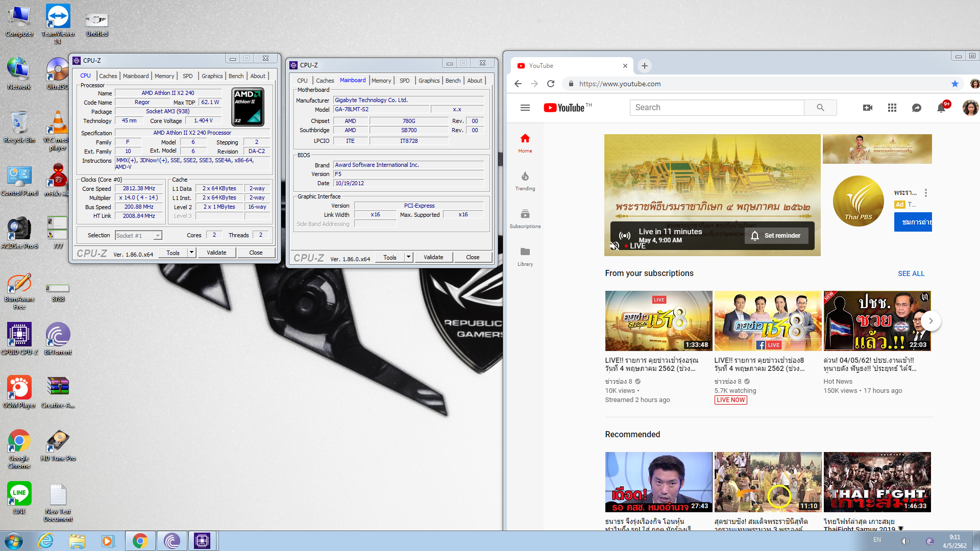Open the 1:33:48 live news thumbnail

(658, 321)
